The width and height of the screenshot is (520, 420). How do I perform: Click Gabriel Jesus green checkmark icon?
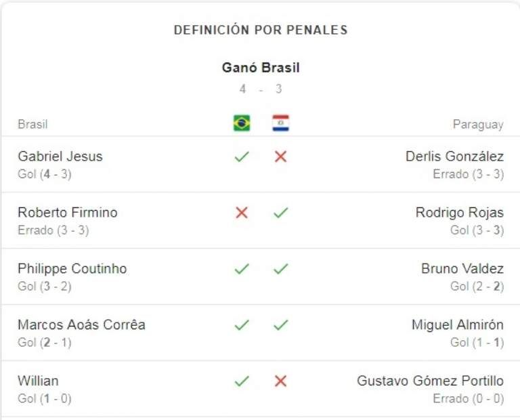pyautogui.click(x=242, y=157)
